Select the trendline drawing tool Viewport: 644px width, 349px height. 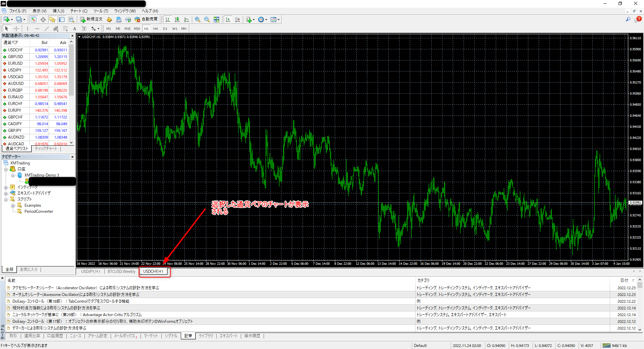coord(47,29)
